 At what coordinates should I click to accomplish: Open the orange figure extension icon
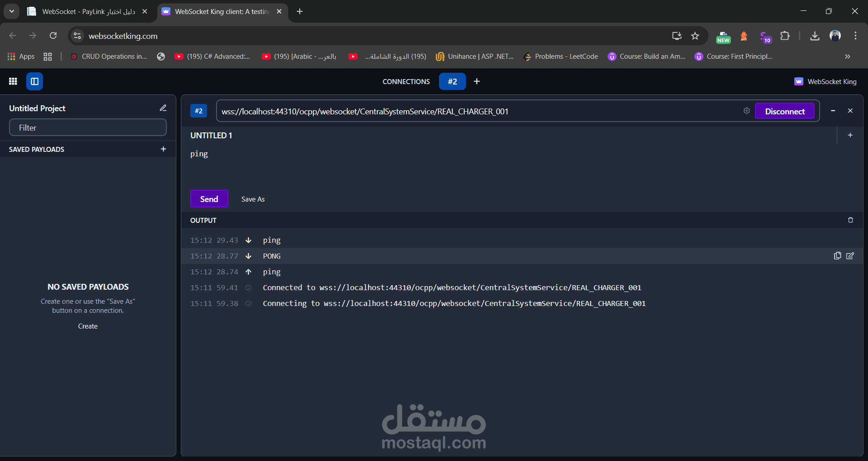pos(744,36)
